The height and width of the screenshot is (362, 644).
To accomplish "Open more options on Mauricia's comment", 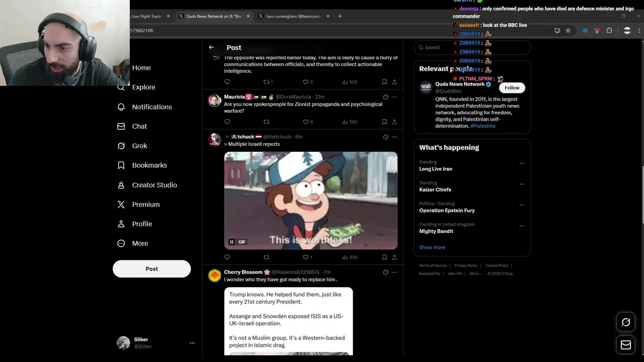I will pos(394,97).
